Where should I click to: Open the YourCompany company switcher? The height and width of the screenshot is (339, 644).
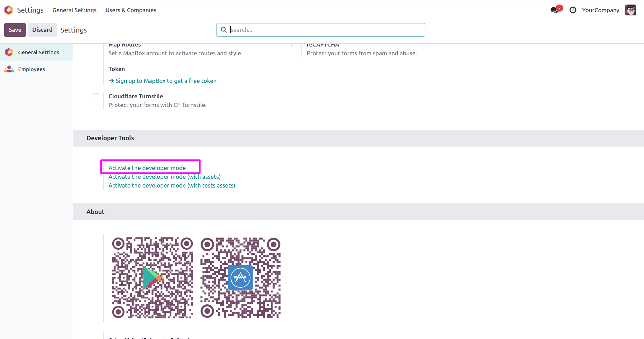[x=601, y=10]
